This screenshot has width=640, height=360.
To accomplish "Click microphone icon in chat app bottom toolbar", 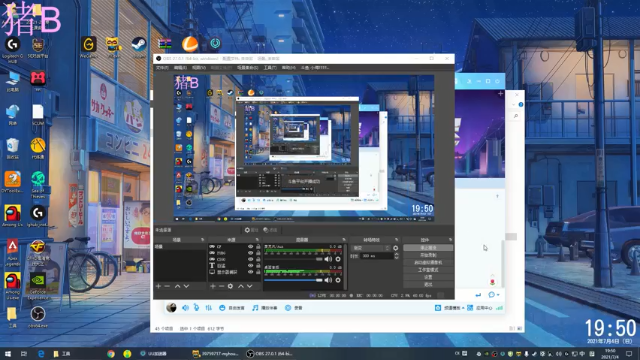I will 196,308.
